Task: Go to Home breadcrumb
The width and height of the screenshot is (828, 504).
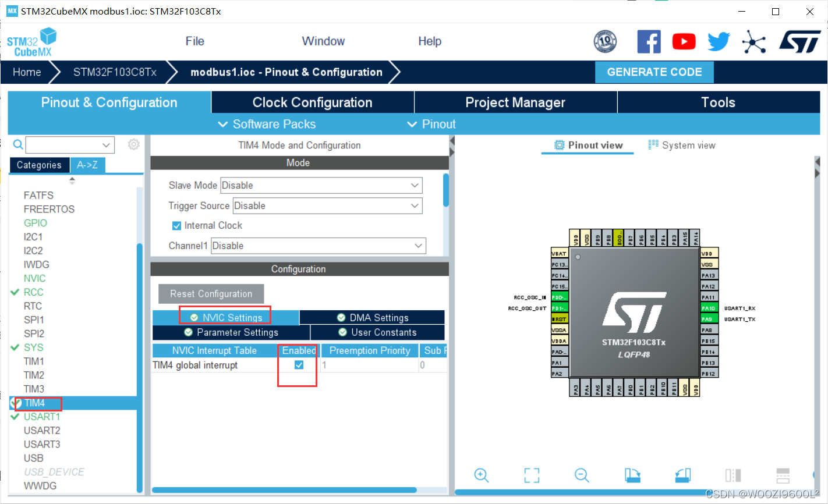Action: pos(27,72)
